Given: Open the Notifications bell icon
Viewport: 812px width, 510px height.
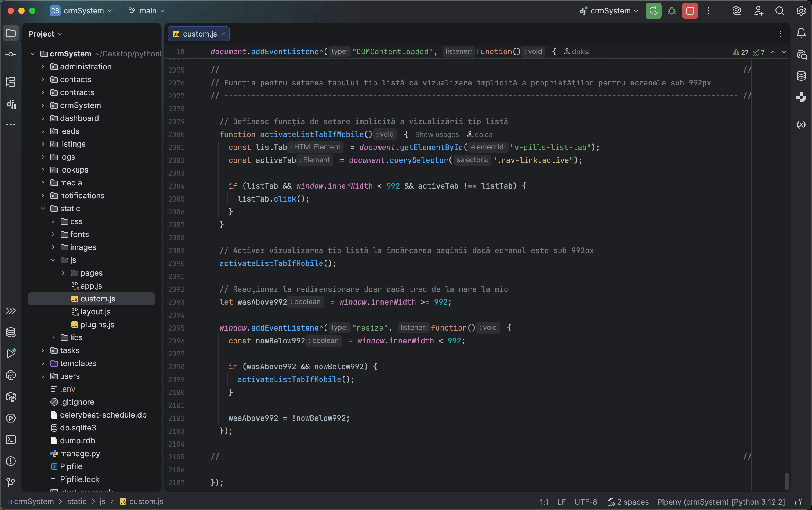Looking at the screenshot, I should click(801, 33).
